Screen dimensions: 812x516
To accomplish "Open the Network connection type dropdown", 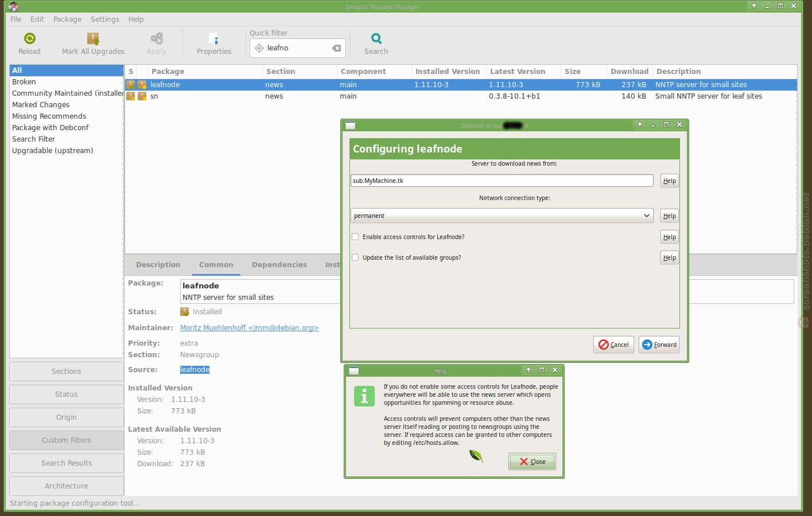I will click(x=502, y=216).
